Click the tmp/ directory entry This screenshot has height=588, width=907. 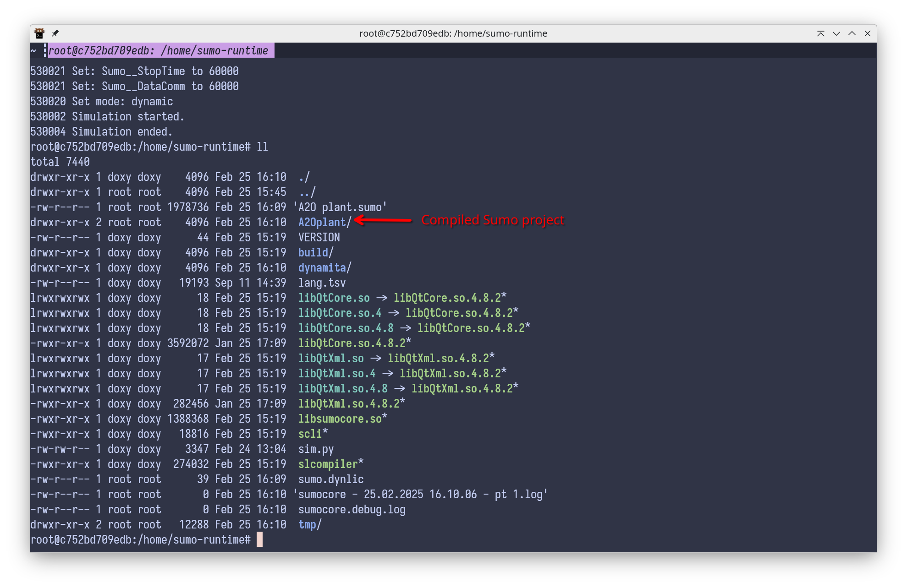310,524
